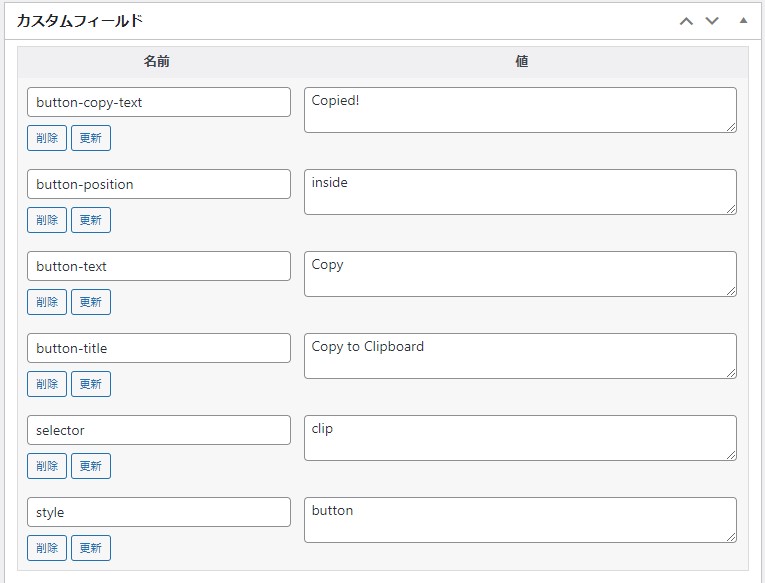Delete the button-title custom field

pos(47,384)
